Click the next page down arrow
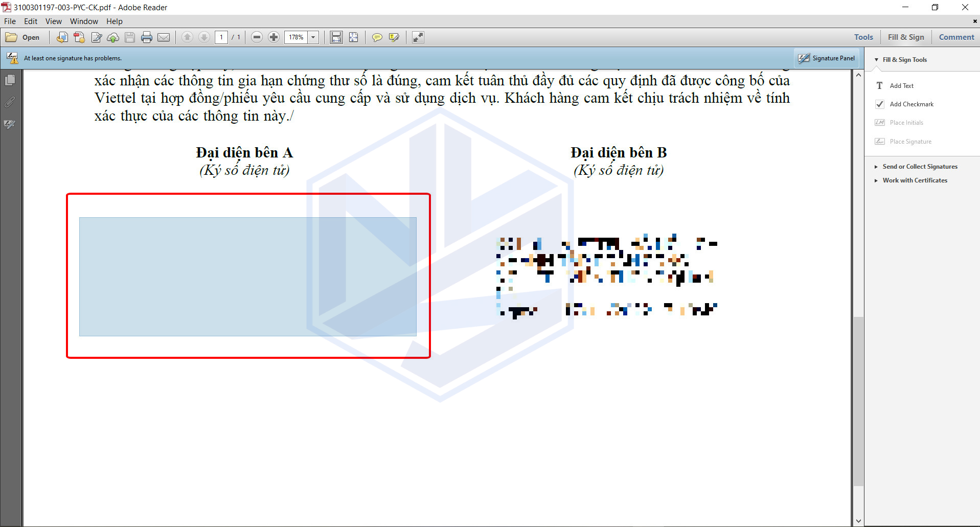 [x=204, y=37]
